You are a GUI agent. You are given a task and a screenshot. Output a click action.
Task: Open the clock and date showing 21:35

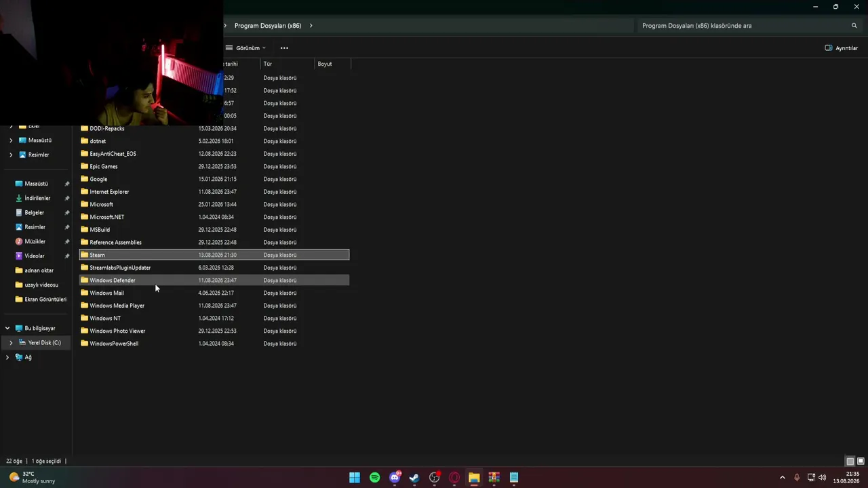point(848,478)
